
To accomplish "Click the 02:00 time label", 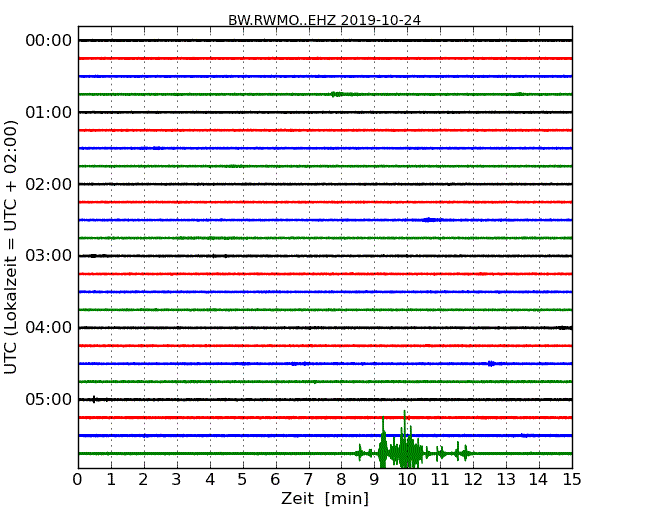I will click(x=49, y=184).
